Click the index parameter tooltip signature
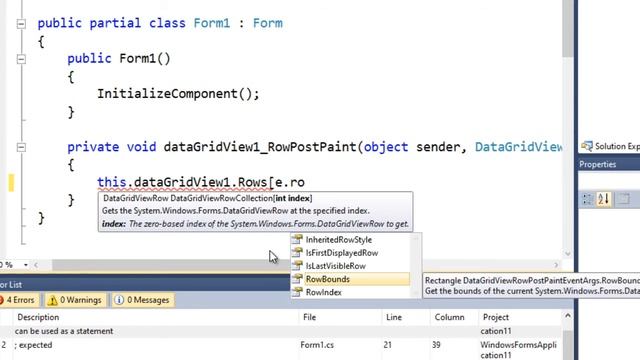Image resolution: width=640 pixels, height=360 pixels. click(x=207, y=198)
